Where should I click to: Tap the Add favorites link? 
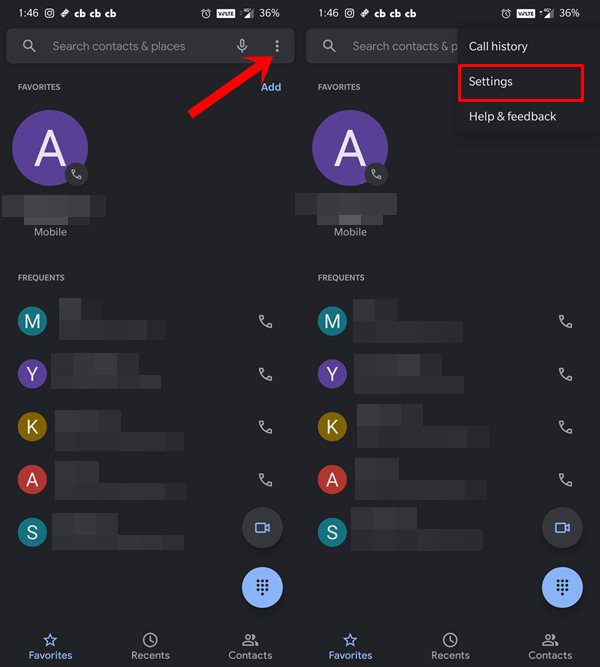[271, 87]
